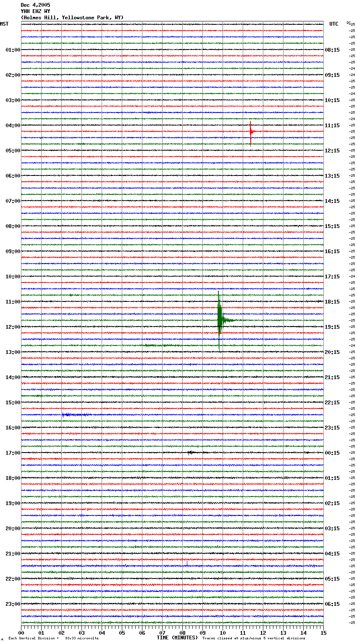Viewport: 357px width, 644px height.
Task: Click the "10:15" UTC time label
Action: [x=332, y=100]
